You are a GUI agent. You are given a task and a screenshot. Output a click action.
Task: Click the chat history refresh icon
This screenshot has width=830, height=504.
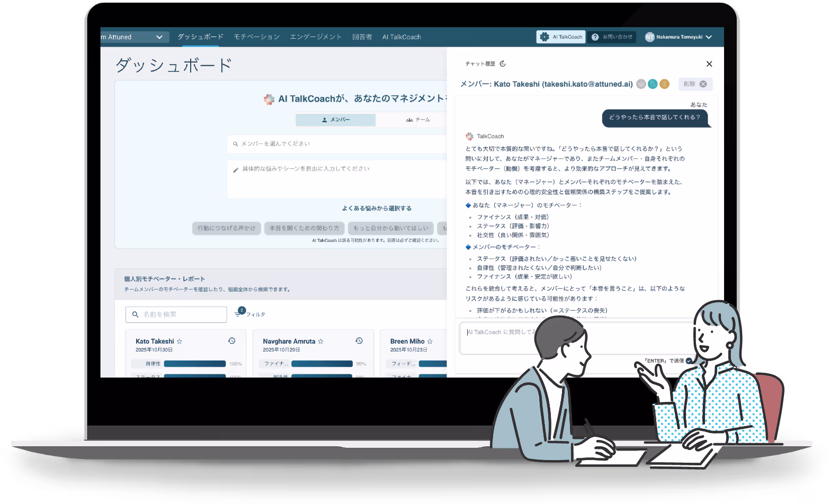click(x=502, y=63)
